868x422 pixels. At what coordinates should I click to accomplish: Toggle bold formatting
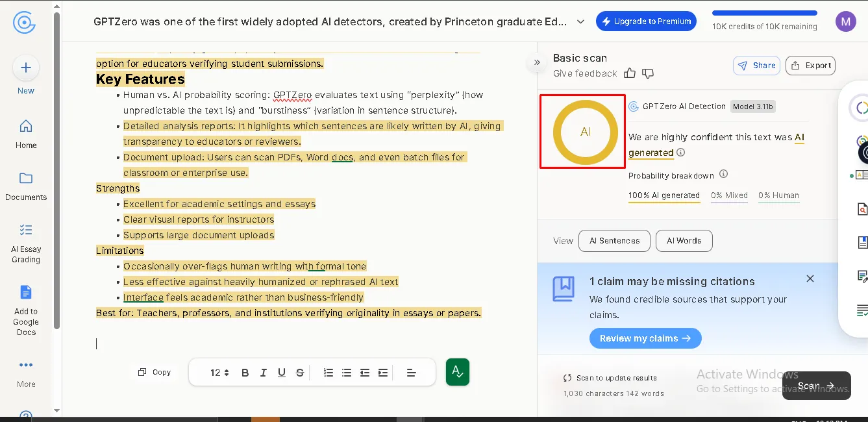click(x=245, y=373)
